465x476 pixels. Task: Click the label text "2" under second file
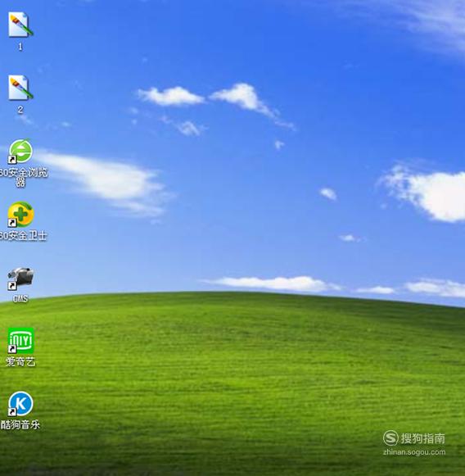point(20,110)
